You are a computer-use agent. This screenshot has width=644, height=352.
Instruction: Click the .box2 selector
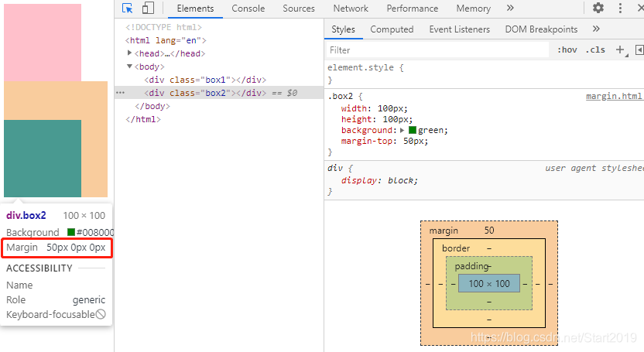(x=341, y=96)
